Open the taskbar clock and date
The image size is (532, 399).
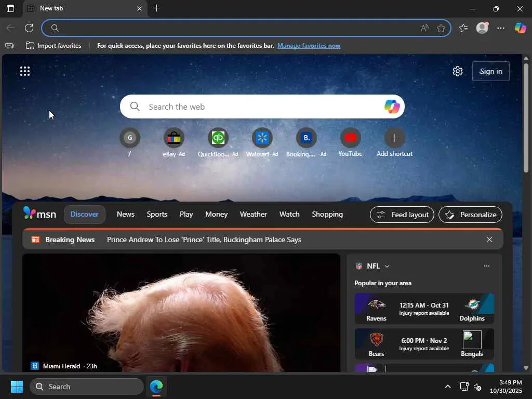506,387
